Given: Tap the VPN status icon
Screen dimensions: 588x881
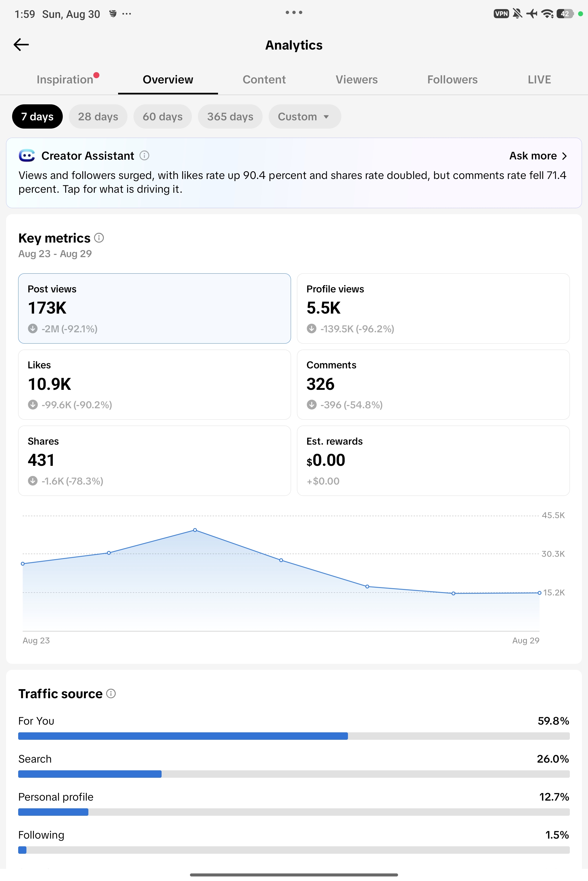Looking at the screenshot, I should 501,14.
